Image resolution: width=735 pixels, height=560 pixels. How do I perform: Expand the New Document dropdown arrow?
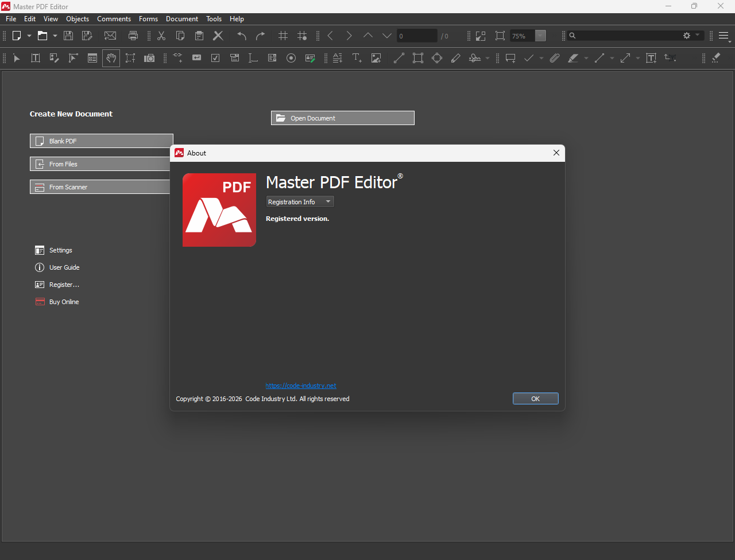click(x=29, y=36)
